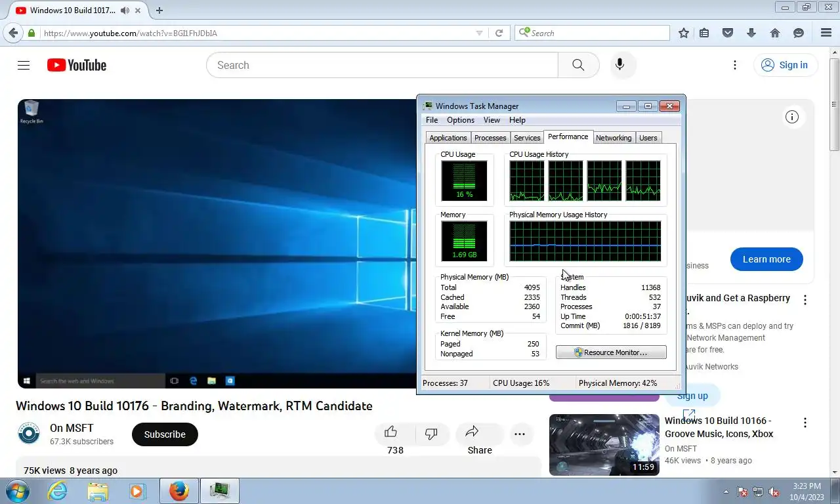Open Windows Explorer from the taskbar
The height and width of the screenshot is (504, 840).
point(98,491)
